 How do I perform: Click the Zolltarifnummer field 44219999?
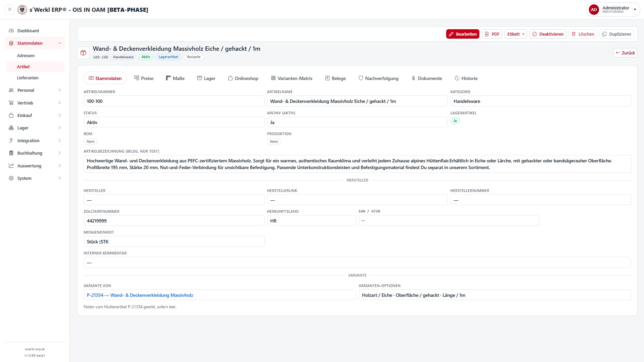pyautogui.click(x=174, y=221)
